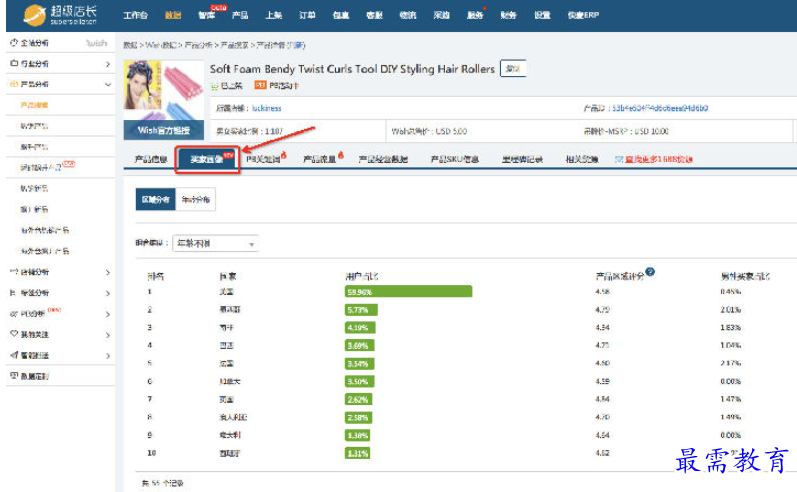Image resolution: width=797 pixels, height=492 pixels.
Task: Click the orange PB badge under product title
Action: (260, 85)
